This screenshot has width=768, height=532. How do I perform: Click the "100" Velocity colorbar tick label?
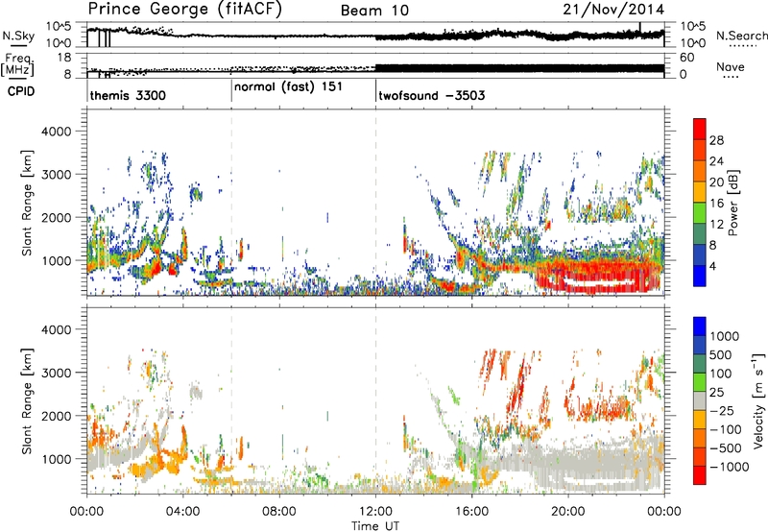[721, 374]
